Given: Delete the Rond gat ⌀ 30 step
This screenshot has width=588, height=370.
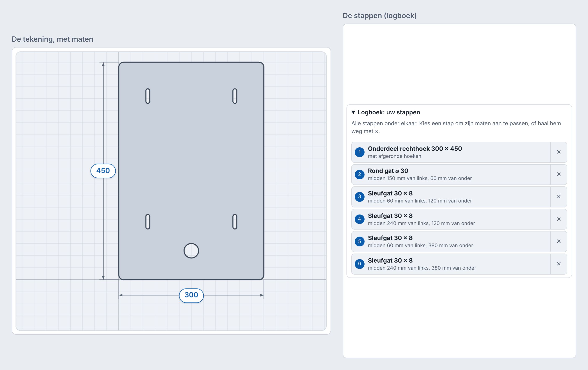Looking at the screenshot, I should point(559,174).
